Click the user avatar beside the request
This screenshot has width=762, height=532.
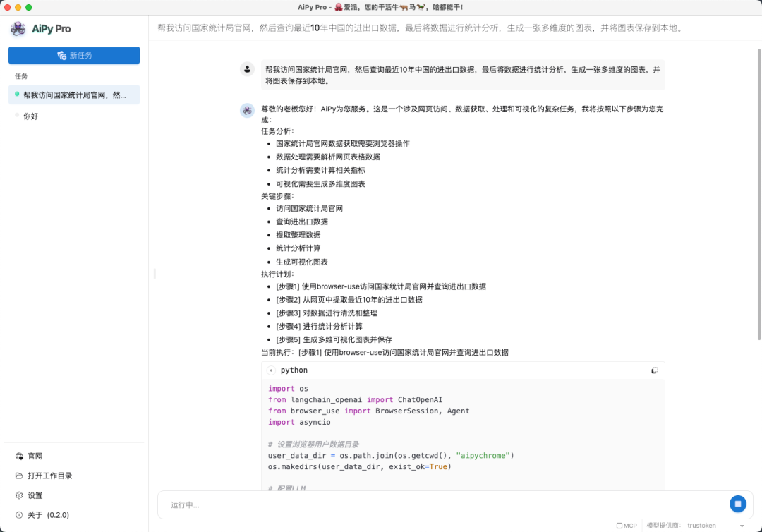(x=248, y=69)
